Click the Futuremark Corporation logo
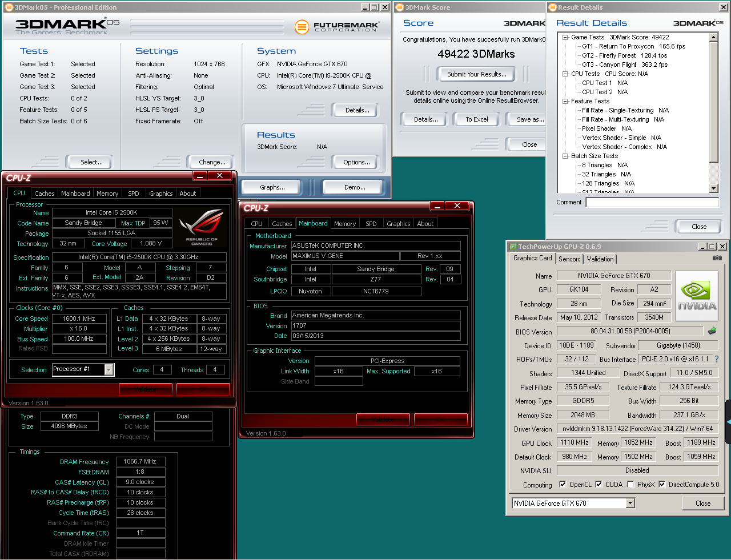This screenshot has height=560, width=731. (336, 27)
